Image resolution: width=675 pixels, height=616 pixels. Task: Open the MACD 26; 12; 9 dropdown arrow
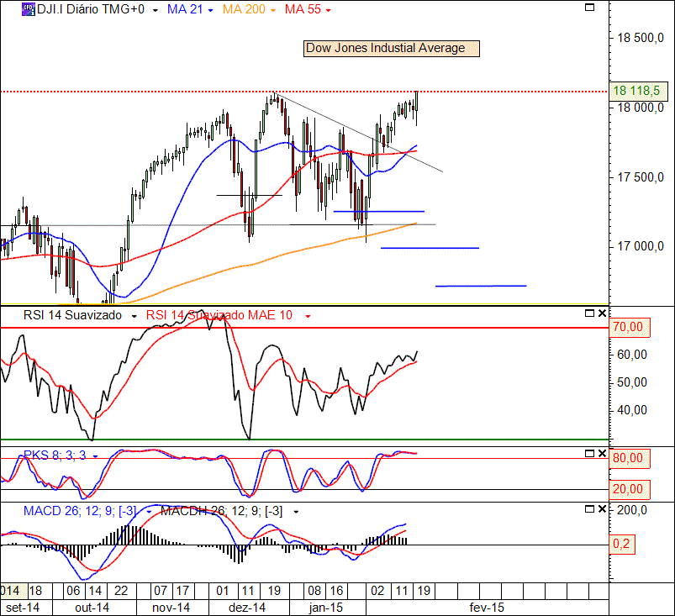(149, 513)
